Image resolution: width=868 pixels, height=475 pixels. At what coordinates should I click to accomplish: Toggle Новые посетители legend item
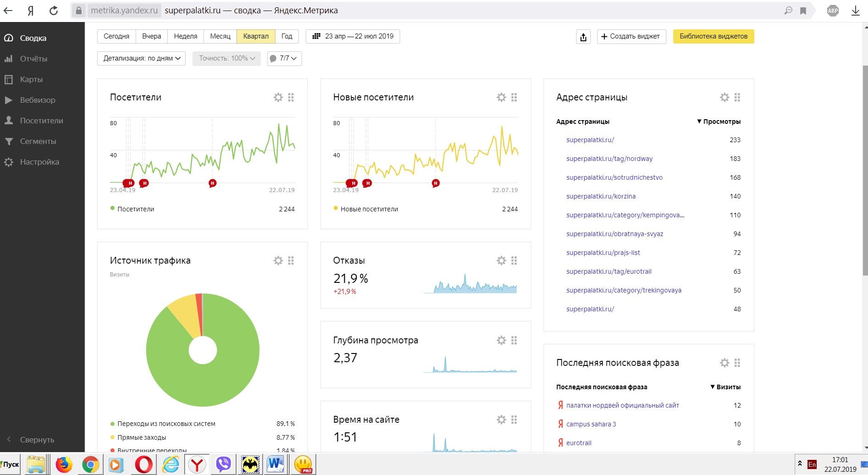click(x=369, y=209)
